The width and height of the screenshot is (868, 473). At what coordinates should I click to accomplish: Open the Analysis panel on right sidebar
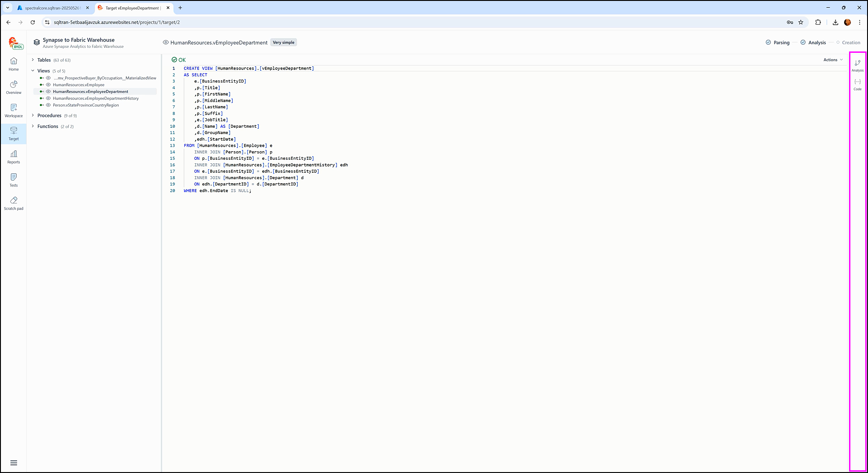857,65
